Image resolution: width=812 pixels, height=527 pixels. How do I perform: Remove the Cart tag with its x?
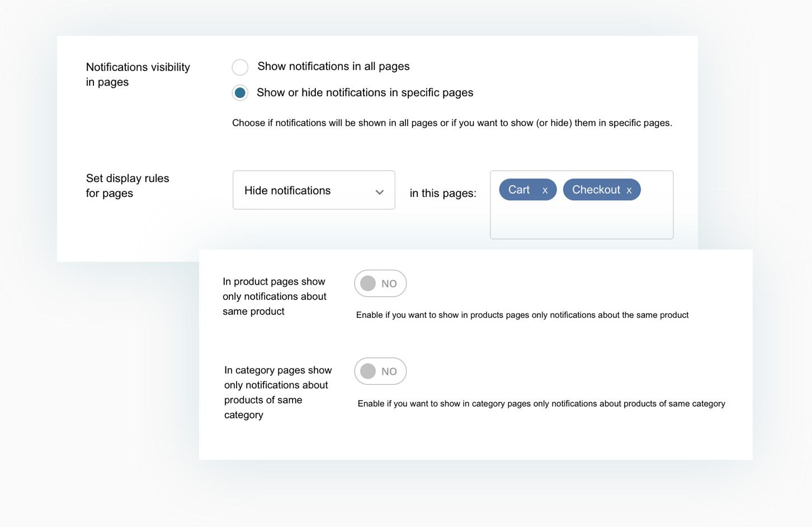point(545,191)
